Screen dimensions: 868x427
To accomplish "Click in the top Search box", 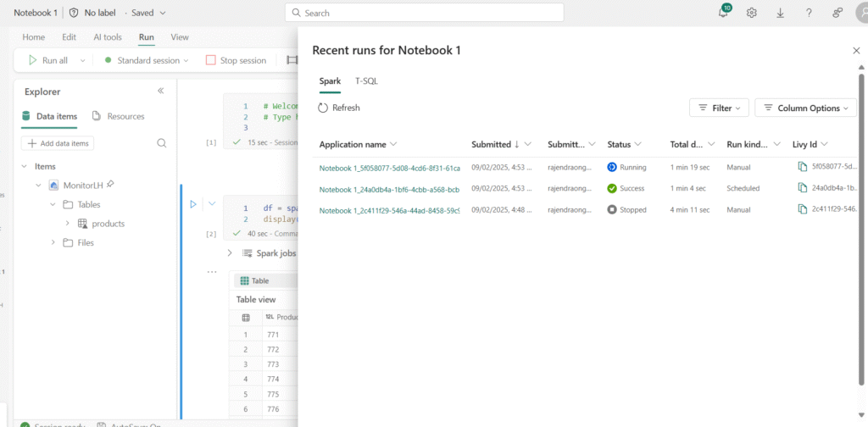I will 425,13.
